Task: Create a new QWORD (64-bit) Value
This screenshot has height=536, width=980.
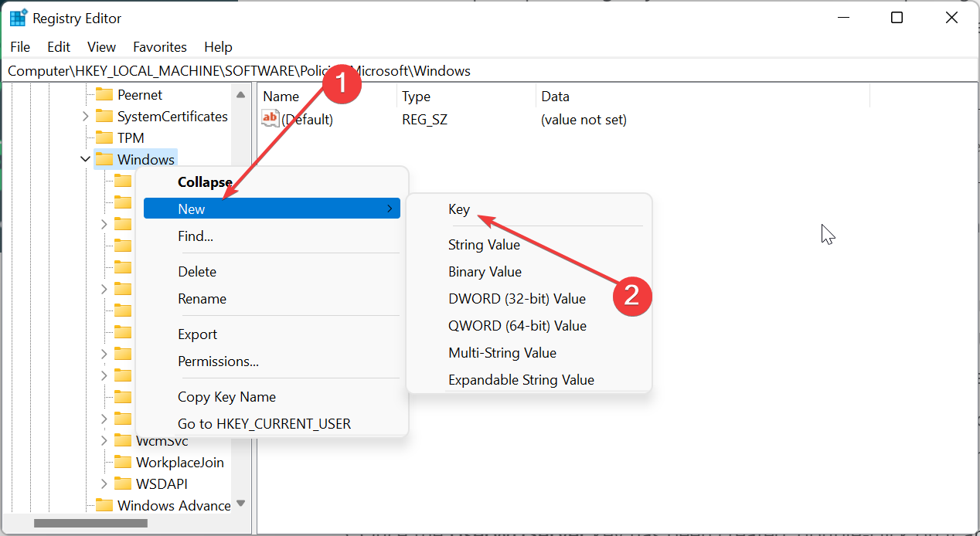Action: (529, 326)
